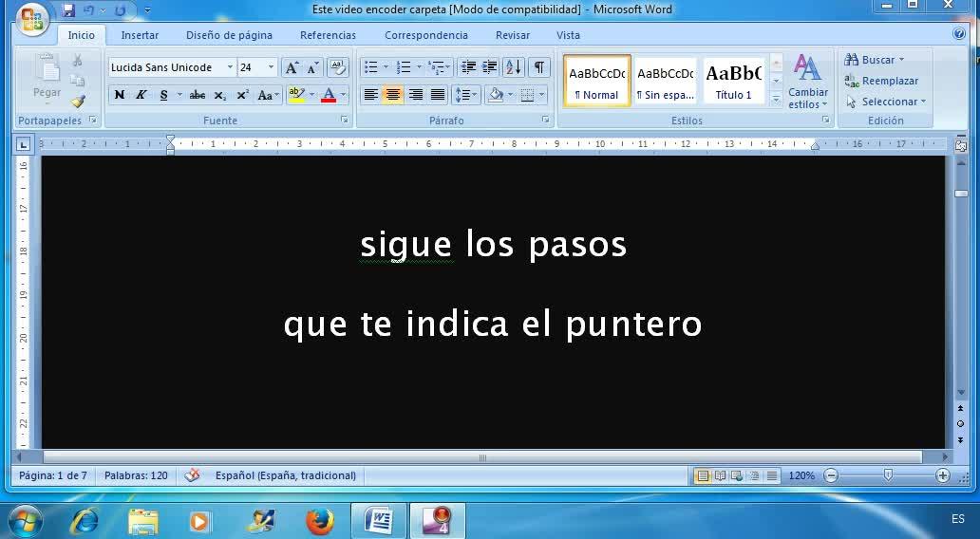
Task: Open Internet Explorer from the taskbar
Action: point(85,521)
